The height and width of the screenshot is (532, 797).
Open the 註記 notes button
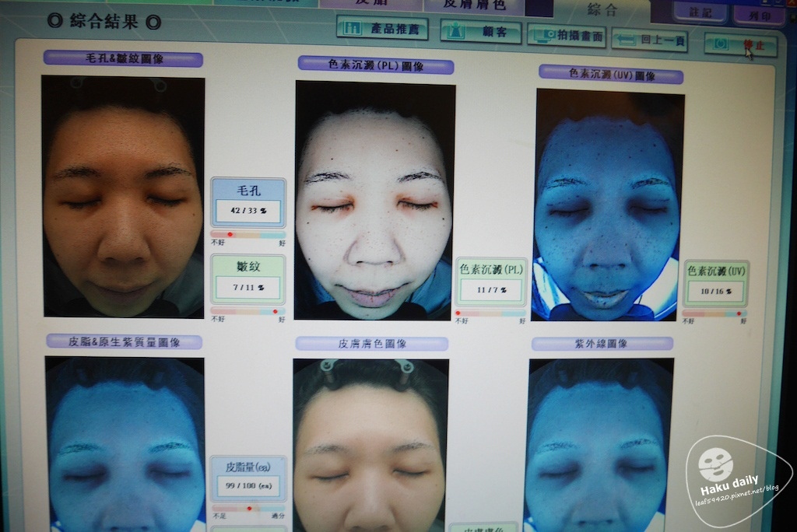700,12
